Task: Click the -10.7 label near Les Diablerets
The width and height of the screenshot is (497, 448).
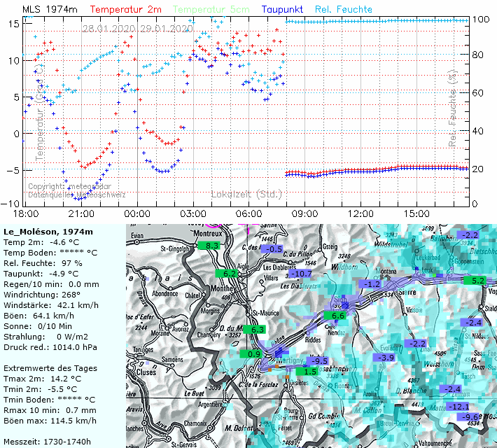Action: [300, 273]
